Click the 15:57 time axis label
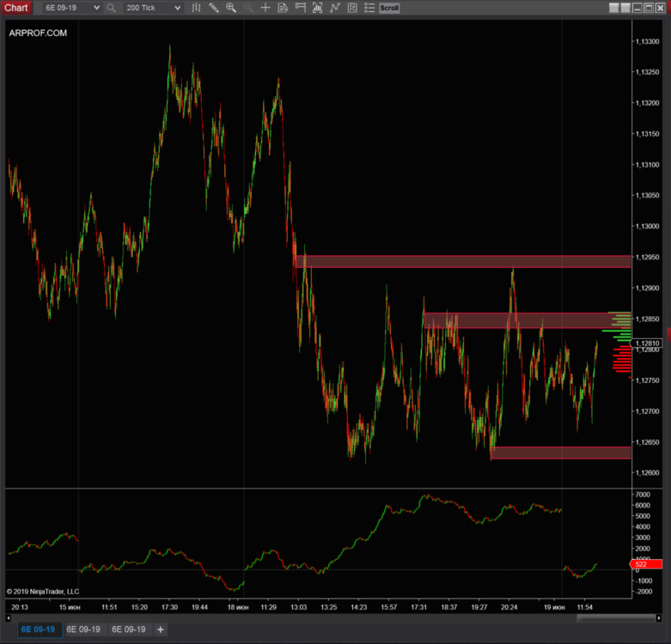Image resolution: width=671 pixels, height=644 pixels. click(388, 607)
